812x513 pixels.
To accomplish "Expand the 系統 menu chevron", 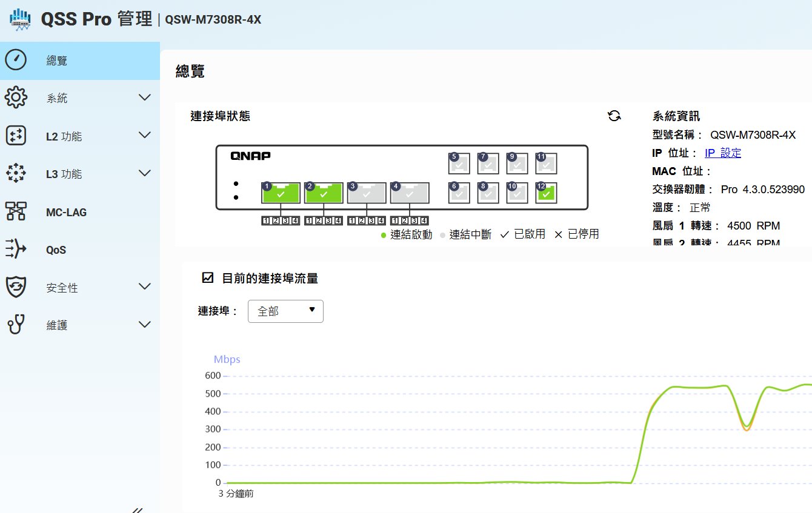I will (144, 98).
